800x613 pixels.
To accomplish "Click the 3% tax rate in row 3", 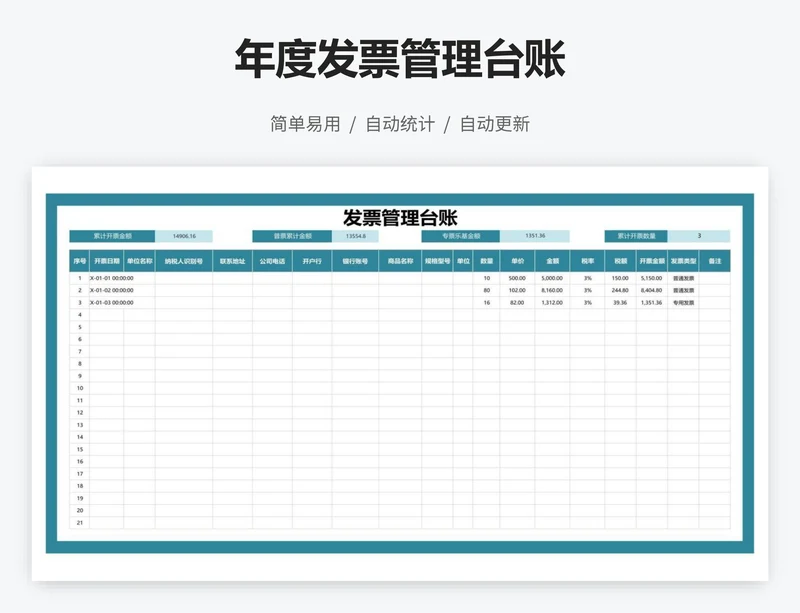I will pyautogui.click(x=588, y=303).
